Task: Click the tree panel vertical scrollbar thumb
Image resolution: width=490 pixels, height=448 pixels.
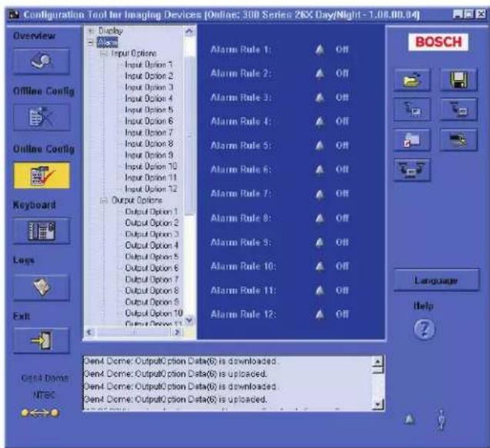Action: 189,135
